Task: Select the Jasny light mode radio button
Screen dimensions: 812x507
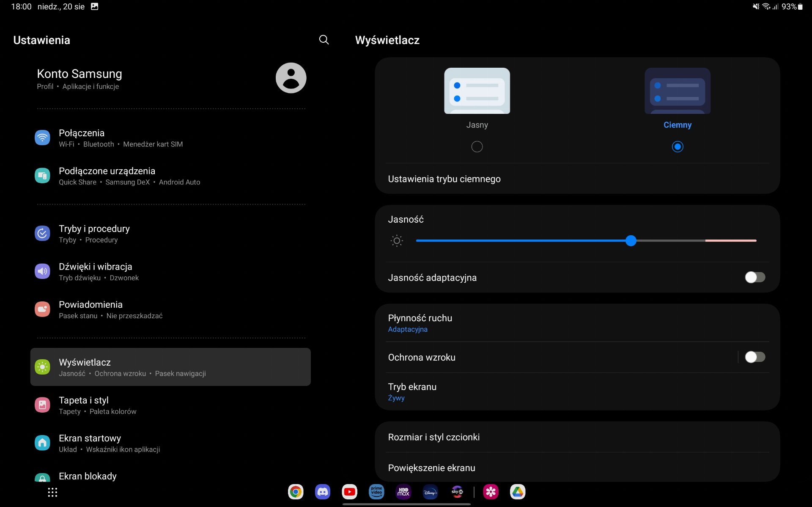Action: coord(477,147)
